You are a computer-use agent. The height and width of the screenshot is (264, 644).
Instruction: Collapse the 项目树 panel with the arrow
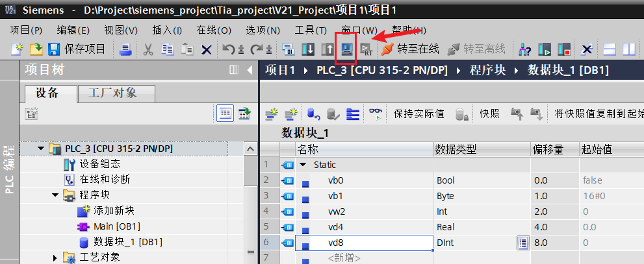(x=250, y=70)
